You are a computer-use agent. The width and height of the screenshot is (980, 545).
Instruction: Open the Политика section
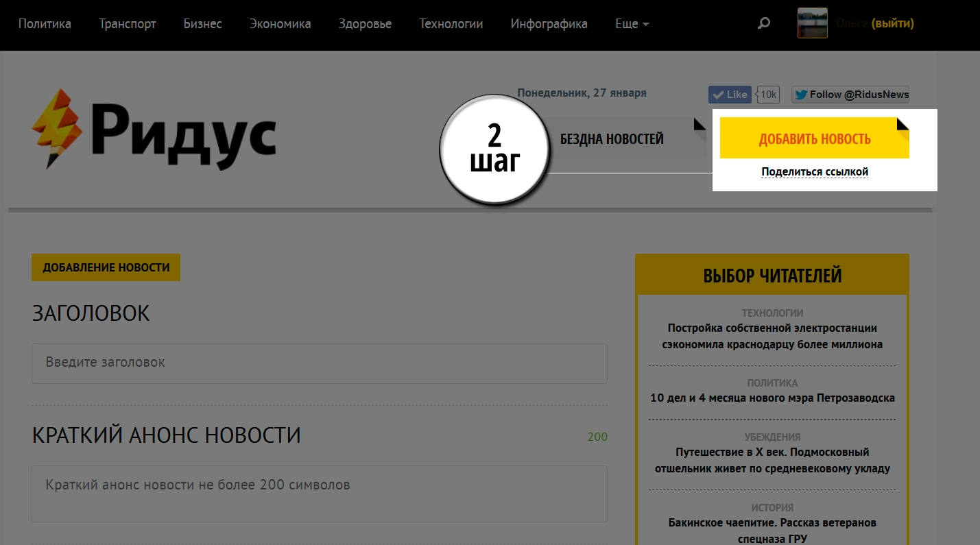click(45, 24)
